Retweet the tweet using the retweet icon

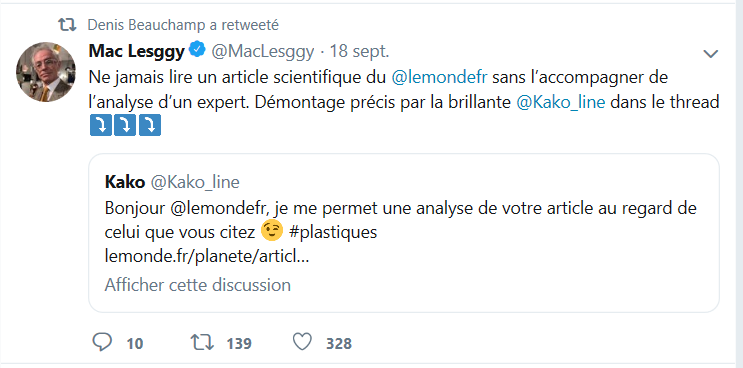[201, 342]
